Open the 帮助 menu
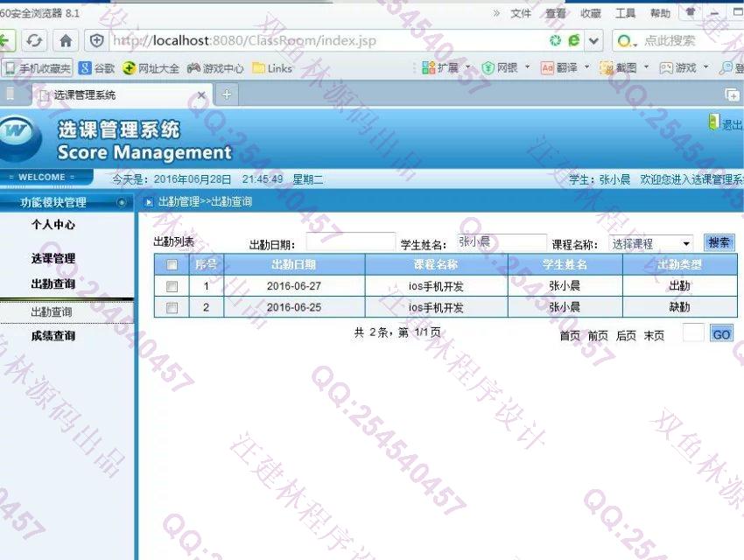 click(660, 13)
